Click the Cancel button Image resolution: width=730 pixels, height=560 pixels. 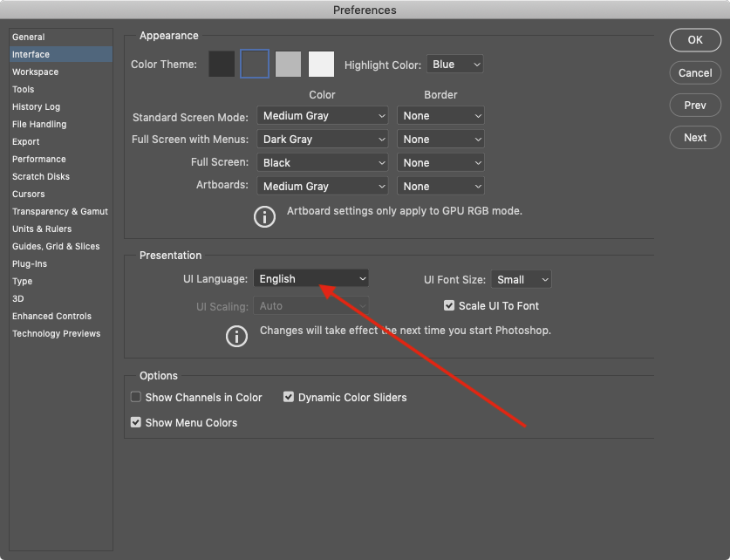695,73
